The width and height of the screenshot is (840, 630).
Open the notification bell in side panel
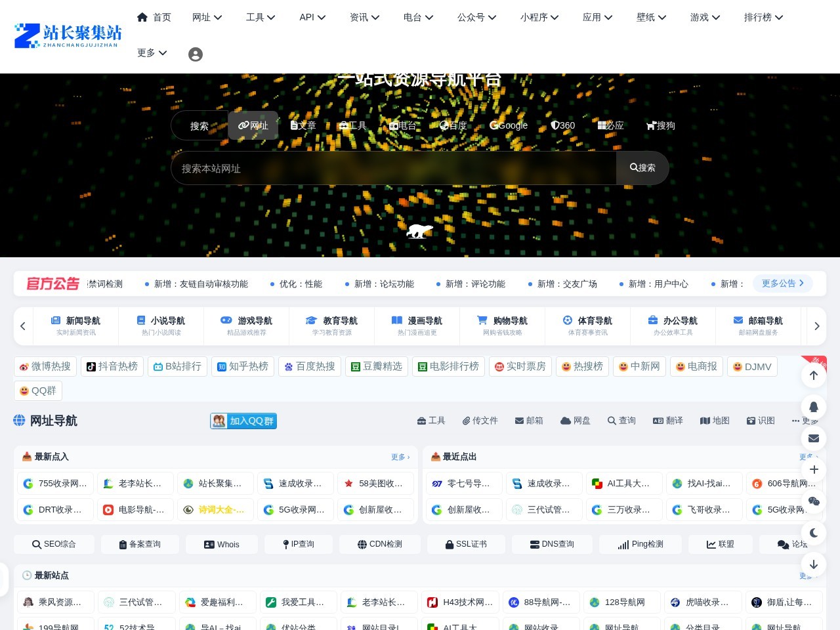point(814,407)
